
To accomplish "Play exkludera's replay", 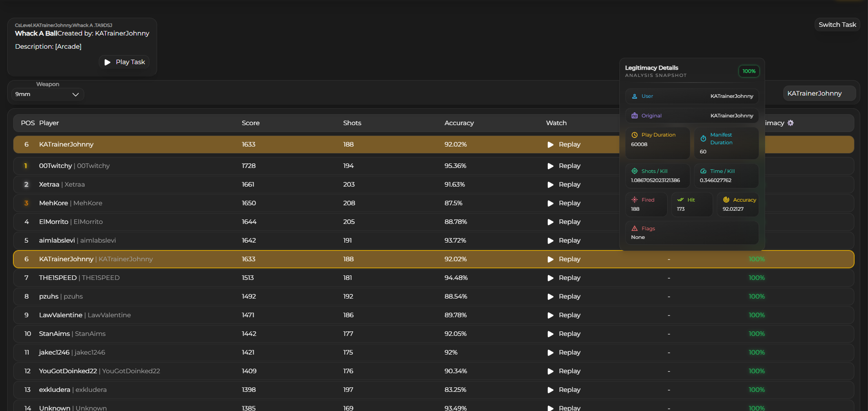I will [x=564, y=390].
